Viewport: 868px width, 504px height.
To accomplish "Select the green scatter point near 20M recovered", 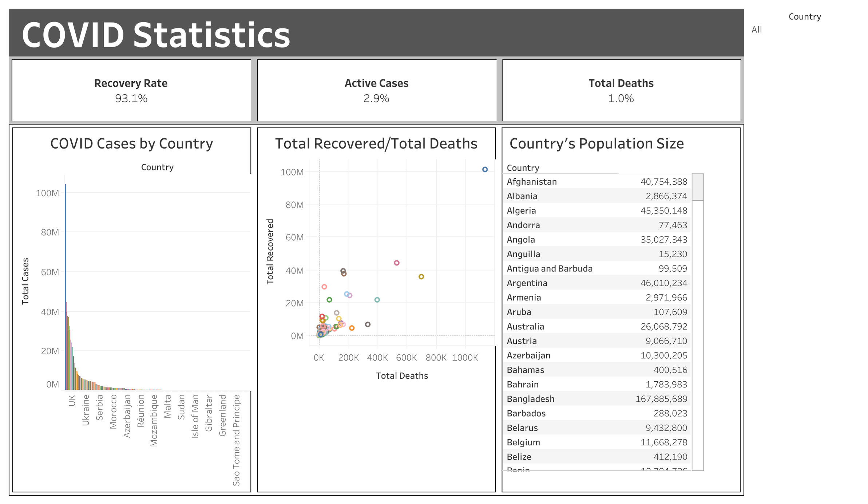I will click(329, 300).
